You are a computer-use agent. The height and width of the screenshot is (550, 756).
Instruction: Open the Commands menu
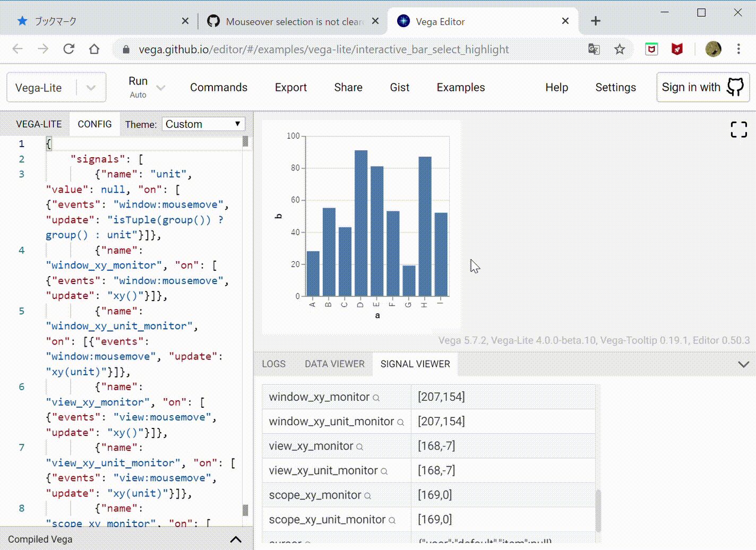click(219, 88)
